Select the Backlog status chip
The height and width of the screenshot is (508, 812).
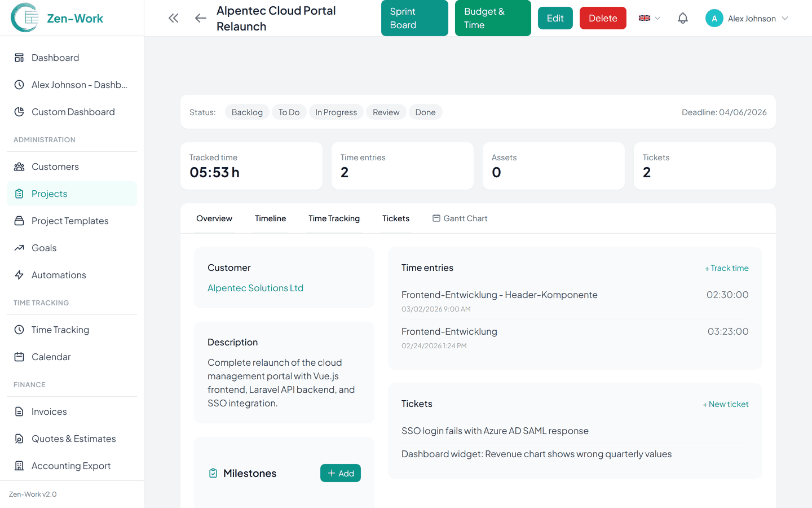247,112
